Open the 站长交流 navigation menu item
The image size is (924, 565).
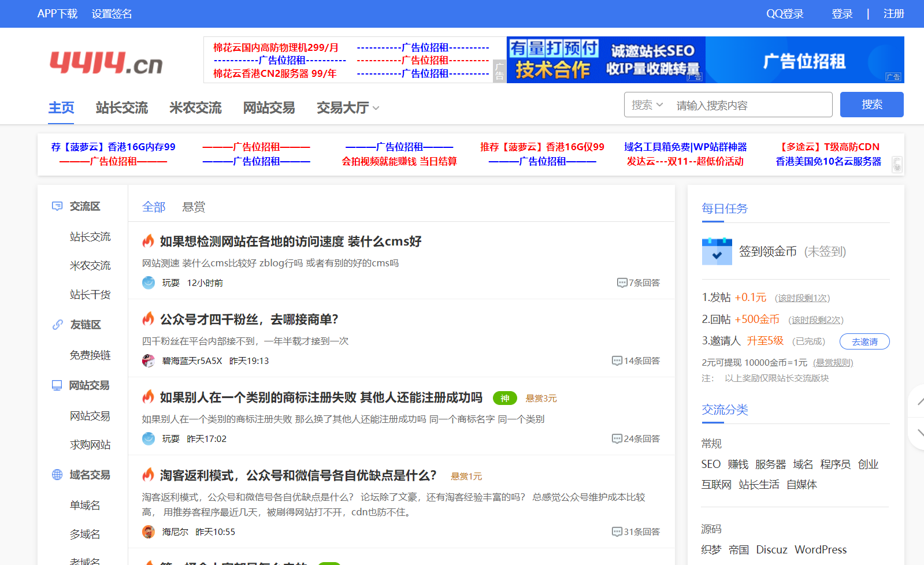(x=122, y=108)
